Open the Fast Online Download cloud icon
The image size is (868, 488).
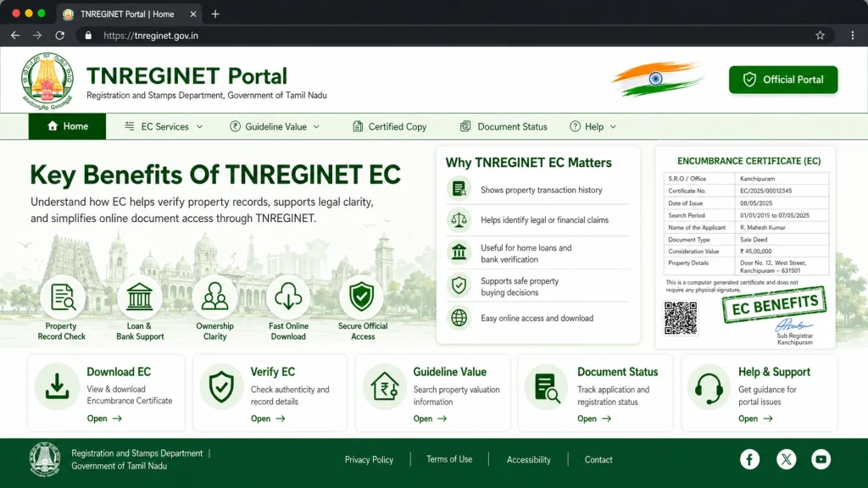coord(288,297)
